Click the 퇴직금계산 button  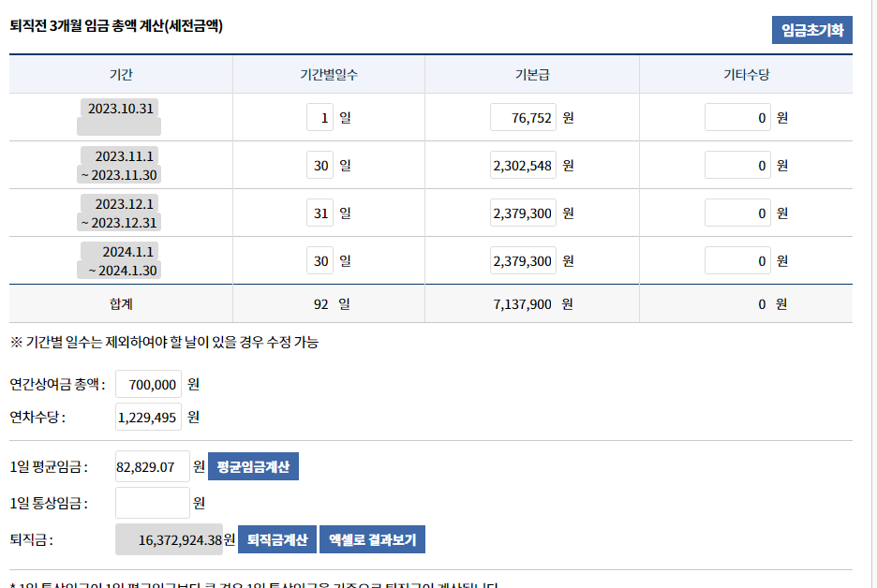[x=277, y=540]
